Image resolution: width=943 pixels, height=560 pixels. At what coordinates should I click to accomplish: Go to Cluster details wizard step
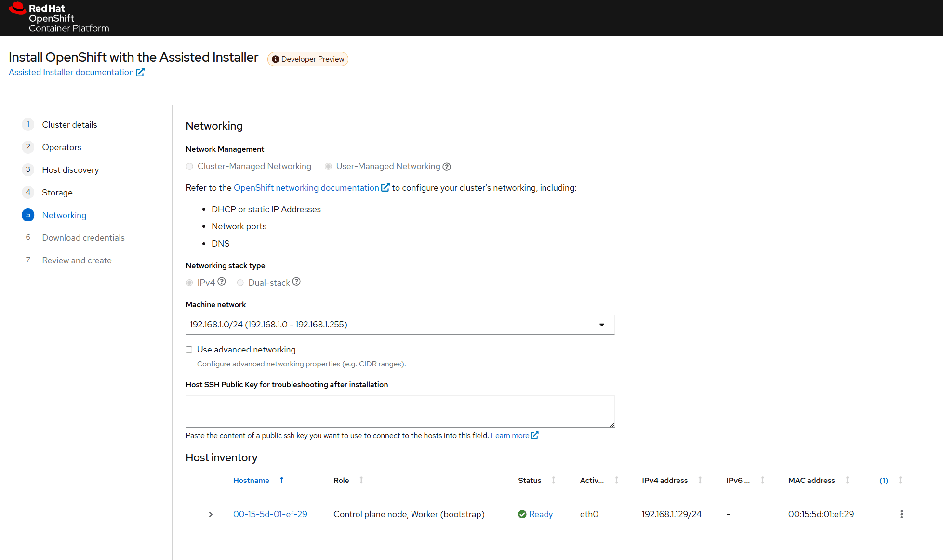tap(69, 125)
